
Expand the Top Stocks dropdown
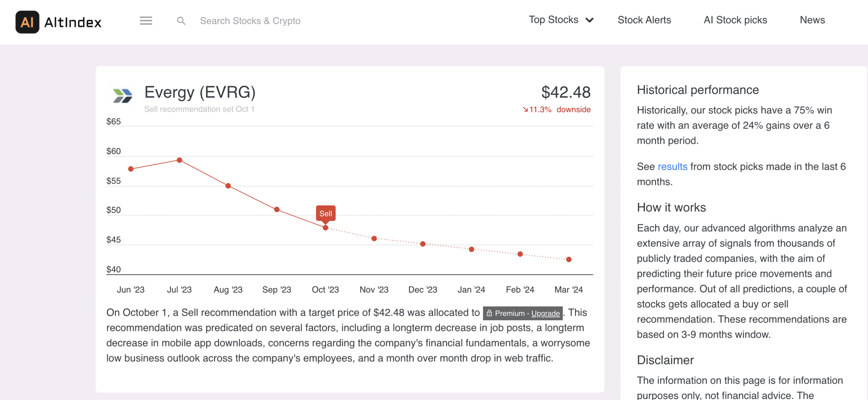561,20
